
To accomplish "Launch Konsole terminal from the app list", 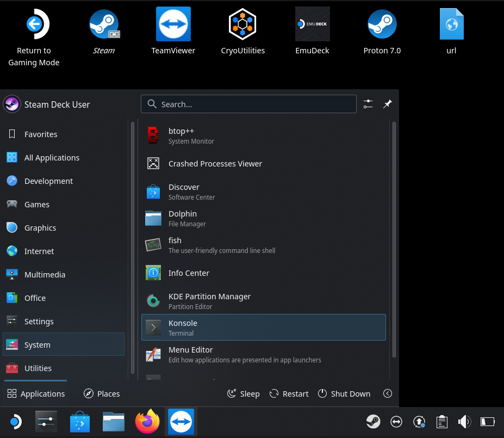I will [x=263, y=328].
